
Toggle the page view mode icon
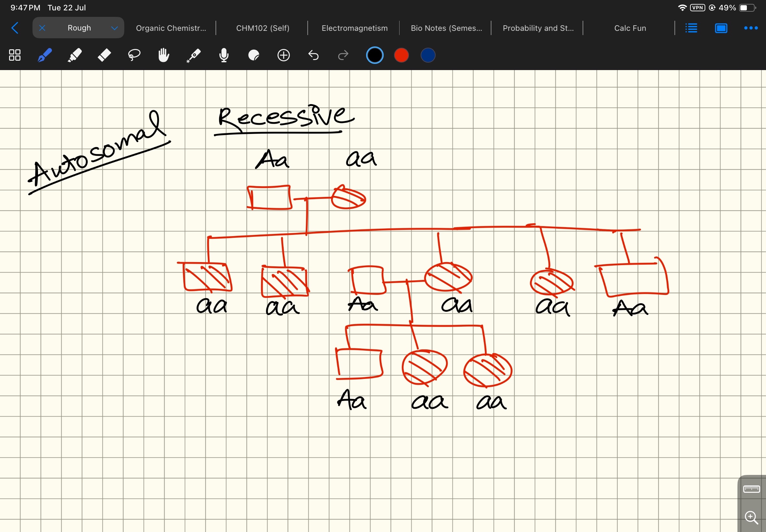[721, 28]
